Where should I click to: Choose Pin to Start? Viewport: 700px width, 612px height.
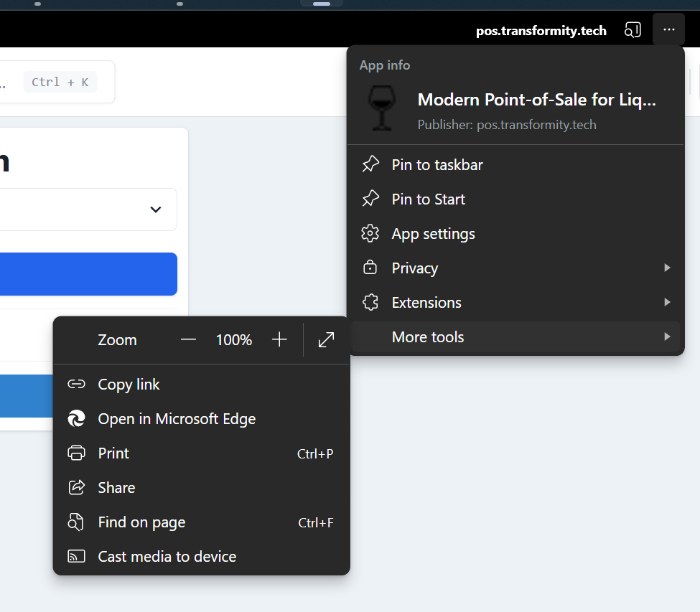428,199
